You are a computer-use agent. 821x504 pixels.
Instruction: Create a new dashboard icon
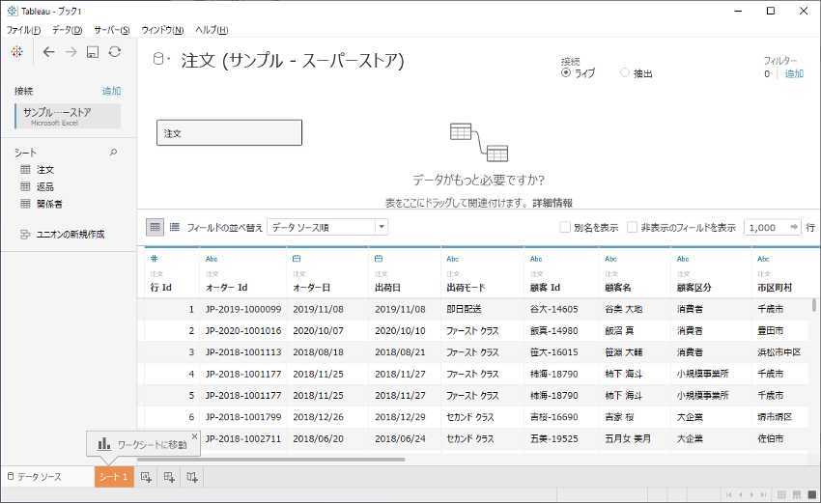click(x=169, y=477)
